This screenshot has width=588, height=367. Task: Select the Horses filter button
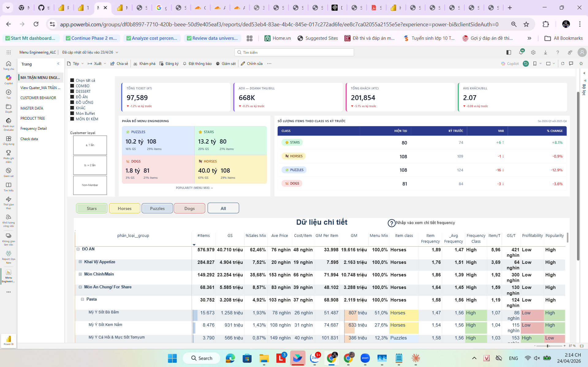pos(124,208)
